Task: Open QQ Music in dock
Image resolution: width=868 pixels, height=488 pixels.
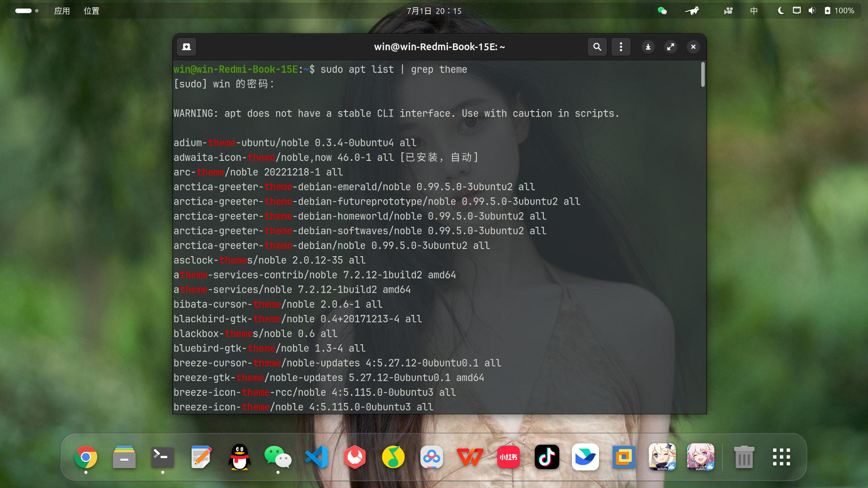Action: pyautogui.click(x=393, y=457)
